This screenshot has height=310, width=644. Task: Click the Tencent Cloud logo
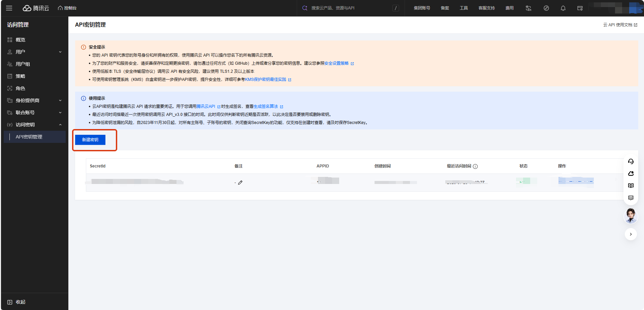tap(36, 8)
